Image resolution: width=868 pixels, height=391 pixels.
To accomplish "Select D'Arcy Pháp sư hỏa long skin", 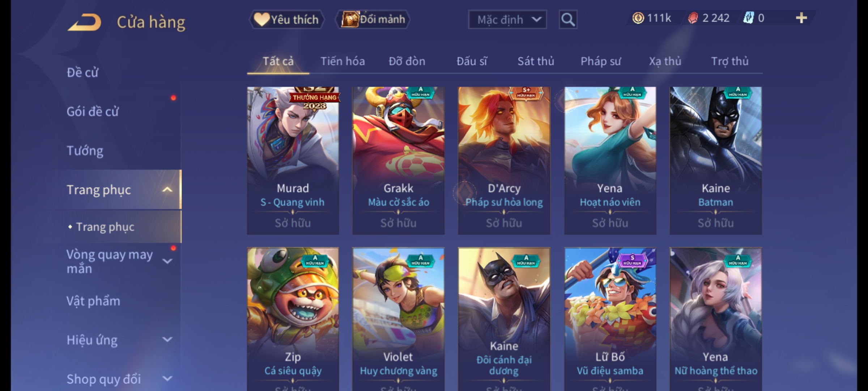I will pyautogui.click(x=504, y=160).
